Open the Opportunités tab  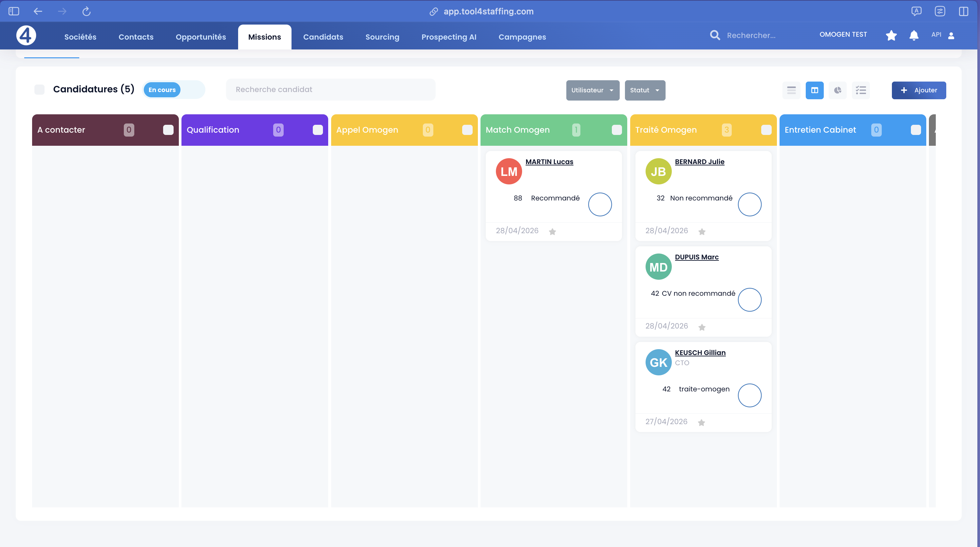tap(200, 37)
